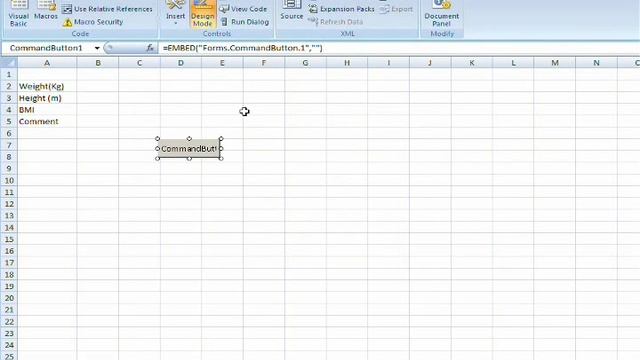Select row 24 header
This screenshot has width=640, height=360.
pos(9,345)
